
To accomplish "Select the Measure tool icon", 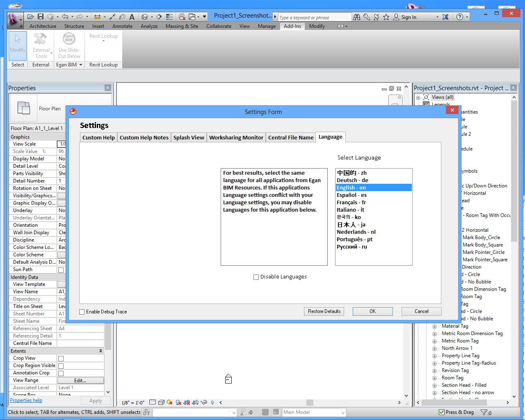I will 97,17.
